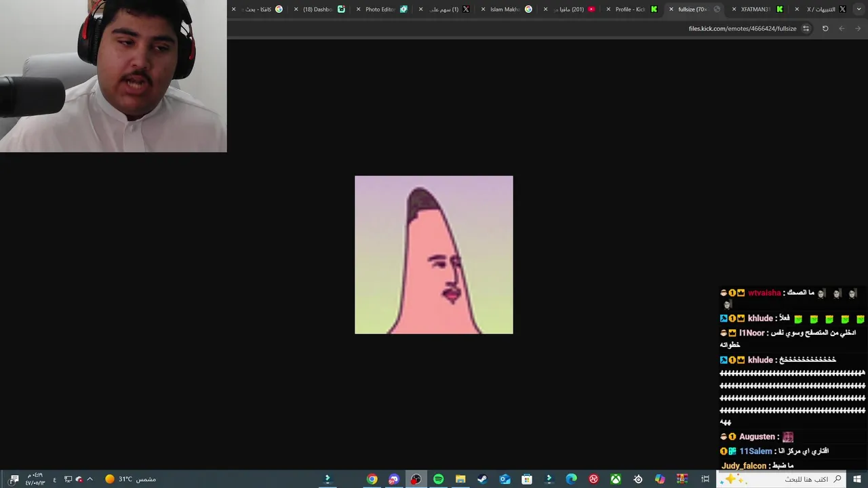Select the fullsize emote tab

694,9
